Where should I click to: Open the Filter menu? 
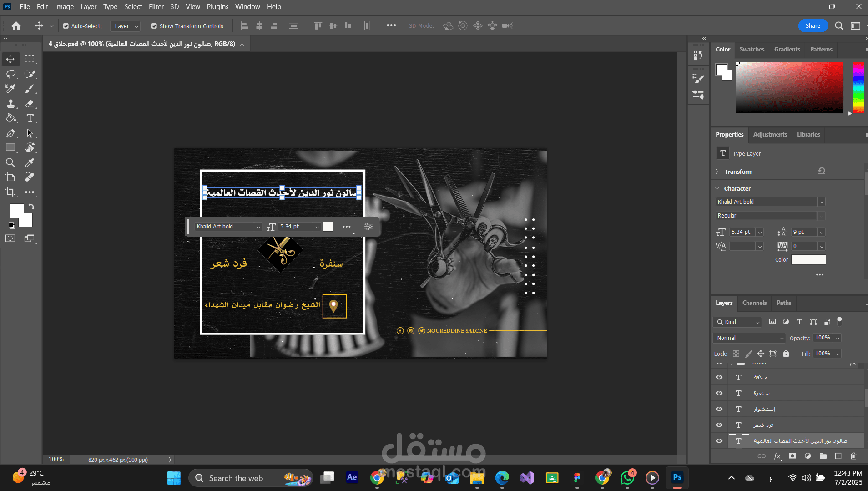coord(156,7)
